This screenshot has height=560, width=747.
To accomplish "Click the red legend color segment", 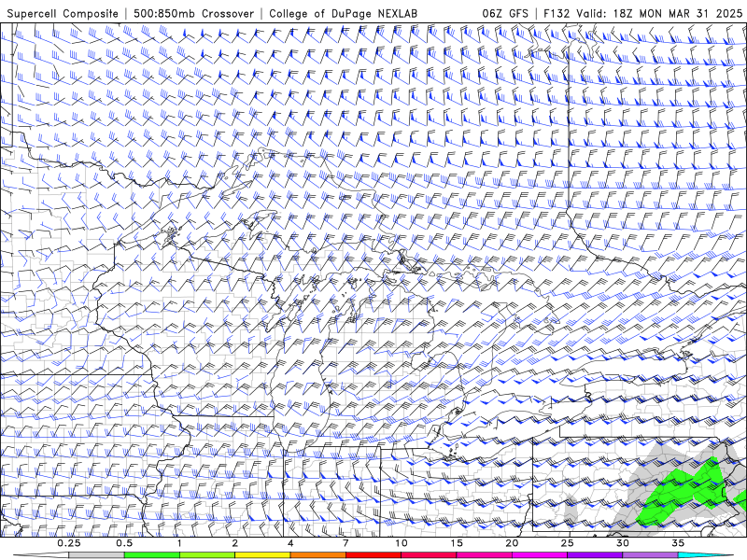I will click(x=373, y=555).
